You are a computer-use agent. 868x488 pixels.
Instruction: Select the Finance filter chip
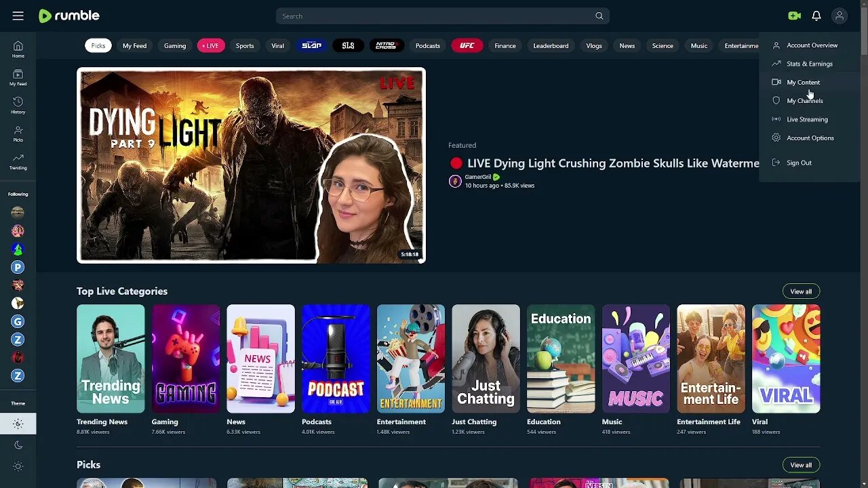[x=505, y=45]
